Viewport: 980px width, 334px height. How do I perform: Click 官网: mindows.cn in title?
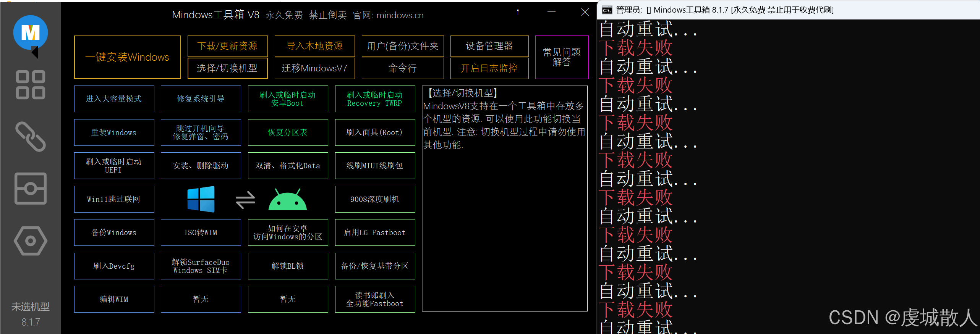pos(388,15)
